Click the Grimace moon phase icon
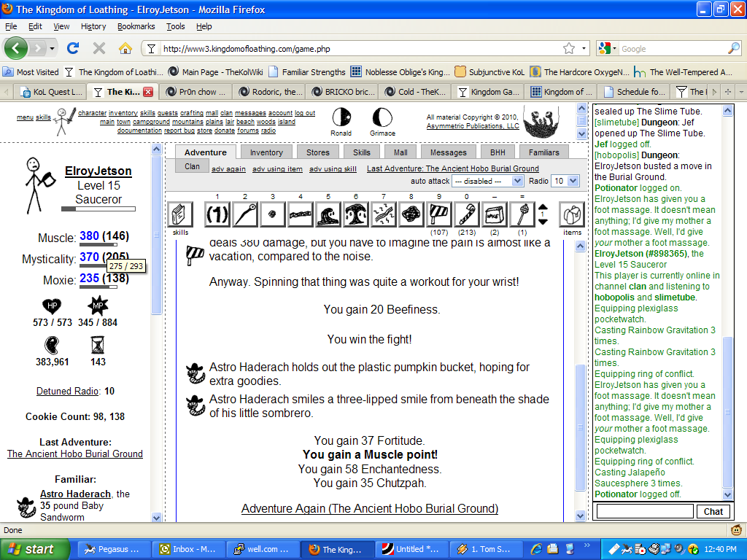This screenshot has height=560, width=747. (382, 117)
